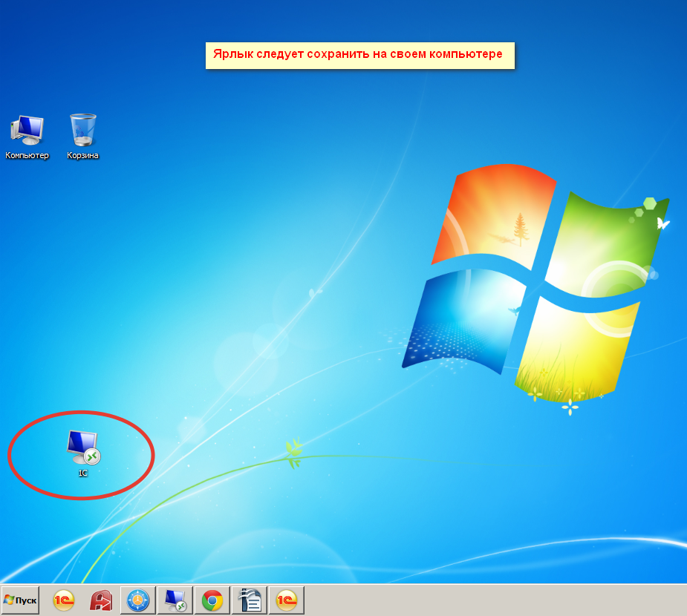
Task: Open the blue compass taskbar icon
Action: [138, 600]
